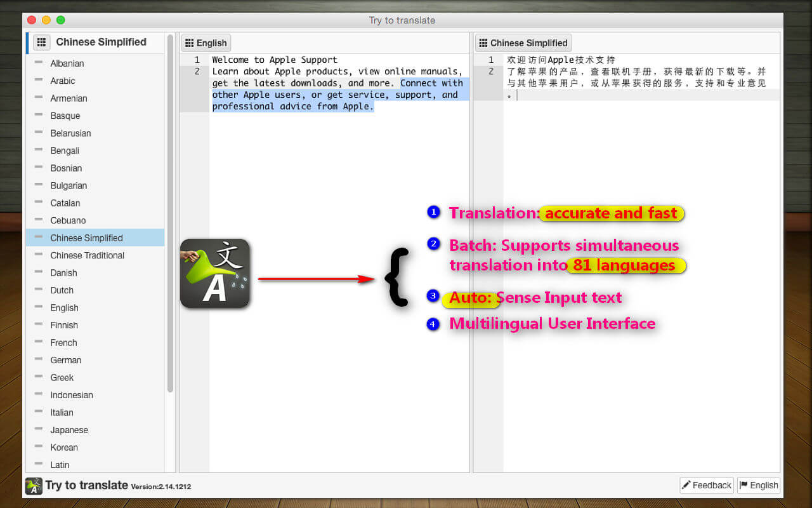The height and width of the screenshot is (508, 812).
Task: Click the Version:2.14.1212 text in the footer
Action: [161, 486]
